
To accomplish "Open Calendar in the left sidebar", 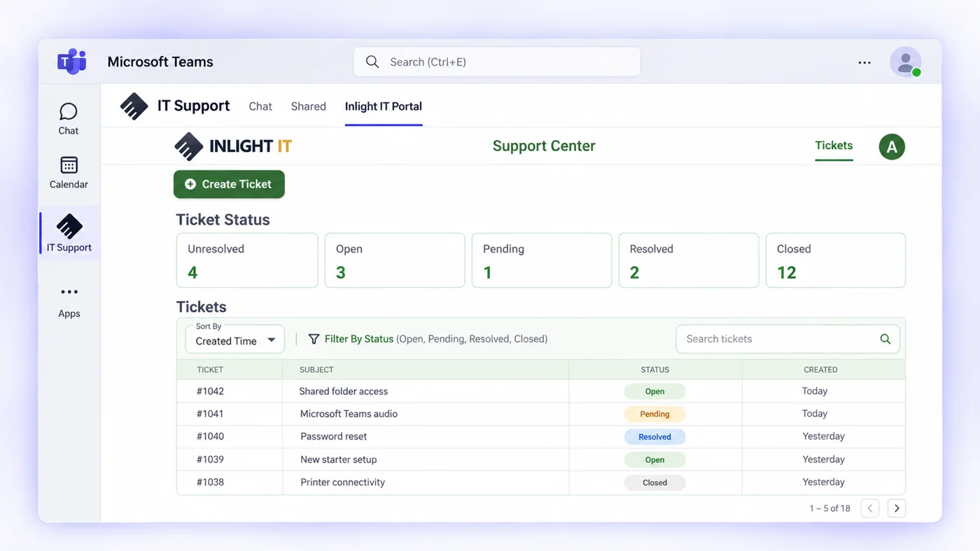I will coord(69,173).
